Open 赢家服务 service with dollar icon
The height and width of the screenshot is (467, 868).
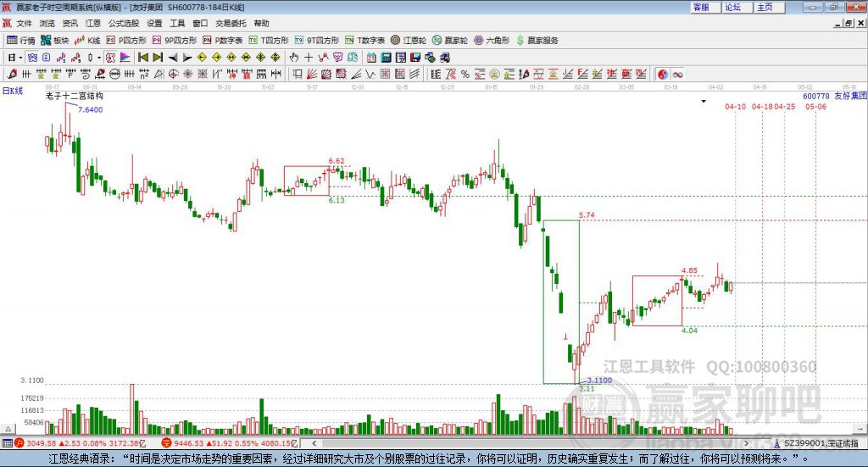point(537,41)
